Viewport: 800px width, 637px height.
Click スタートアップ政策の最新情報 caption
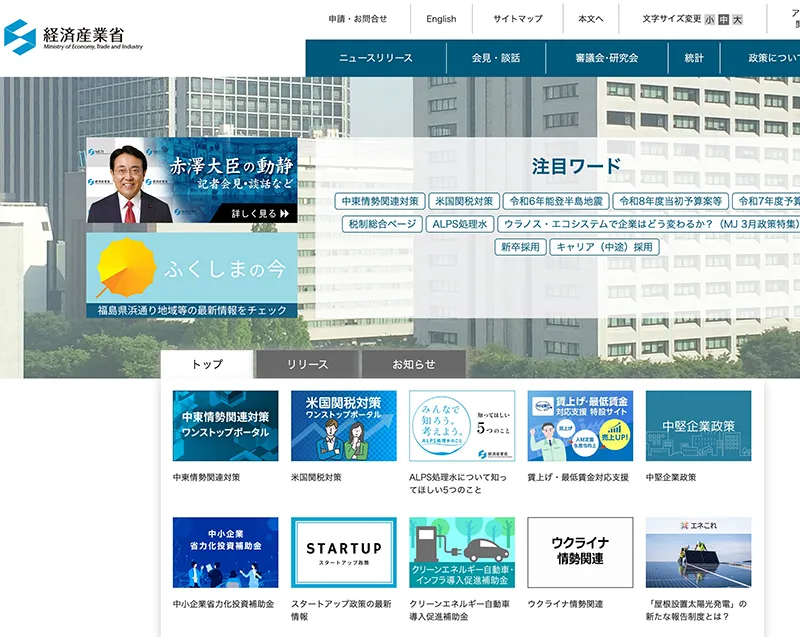341,610
